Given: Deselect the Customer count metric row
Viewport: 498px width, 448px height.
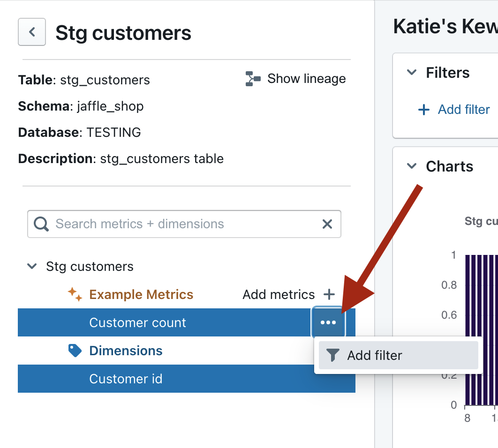Looking at the screenshot, I should point(137,322).
